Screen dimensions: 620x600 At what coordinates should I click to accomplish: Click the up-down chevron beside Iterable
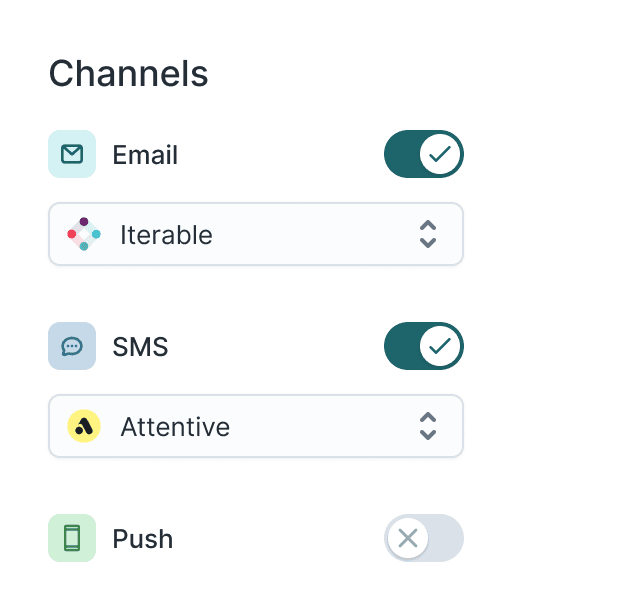(x=428, y=234)
